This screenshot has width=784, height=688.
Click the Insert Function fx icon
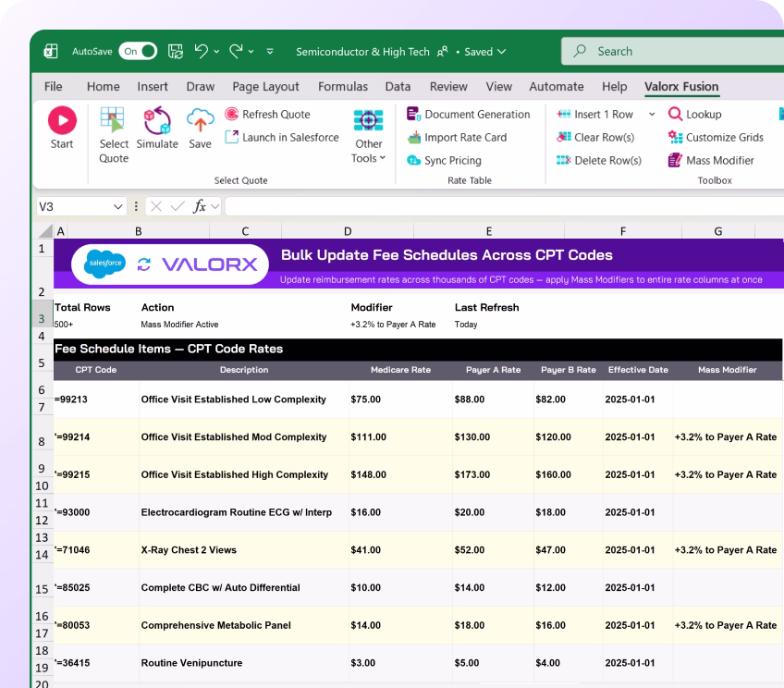pos(199,206)
